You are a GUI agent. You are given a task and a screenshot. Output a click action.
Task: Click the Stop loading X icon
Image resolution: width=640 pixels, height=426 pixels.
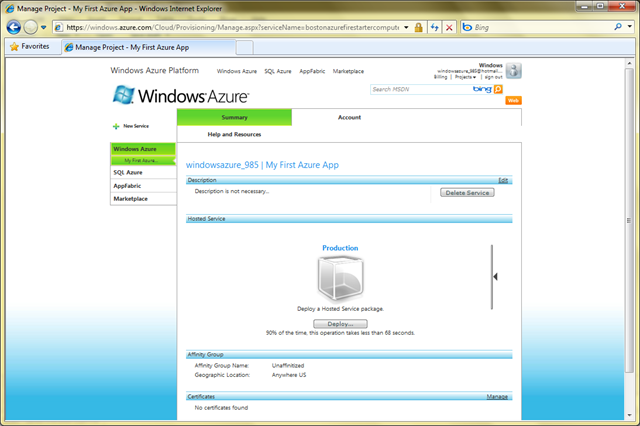click(449, 27)
